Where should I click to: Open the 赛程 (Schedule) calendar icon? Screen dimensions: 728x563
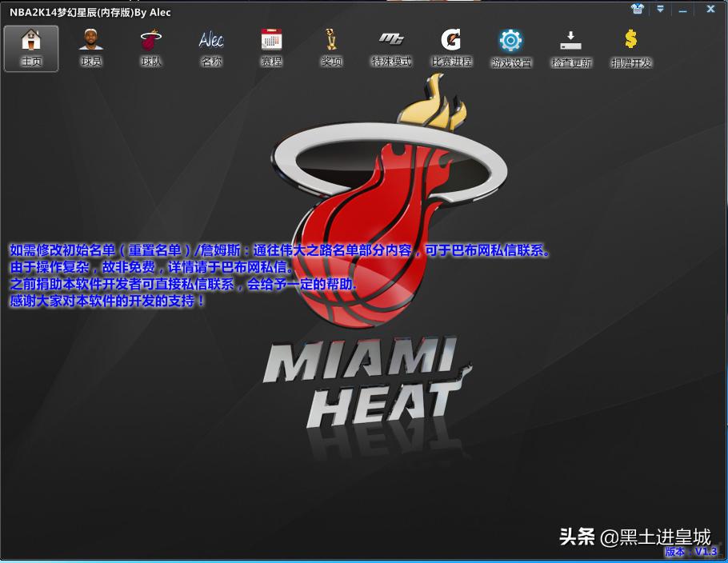[271, 38]
